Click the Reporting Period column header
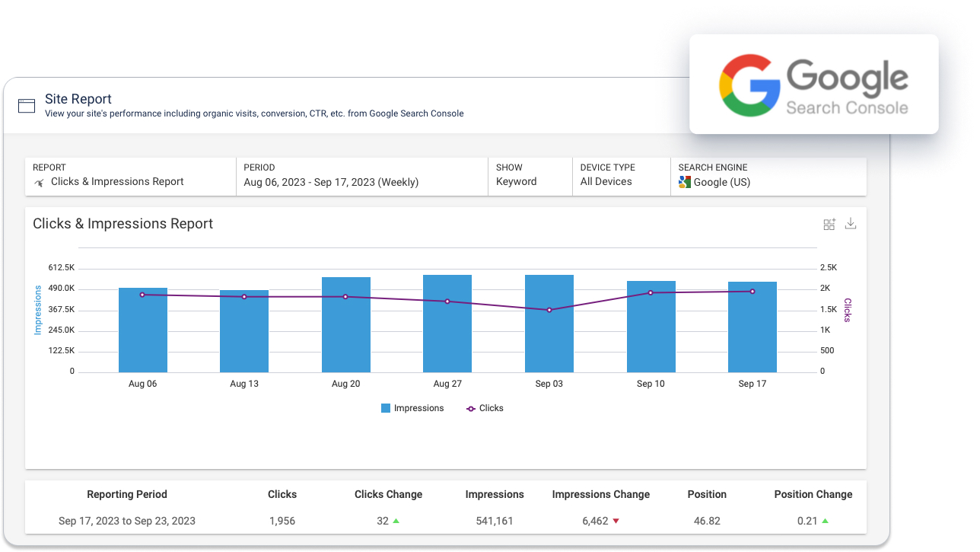 [x=127, y=494]
